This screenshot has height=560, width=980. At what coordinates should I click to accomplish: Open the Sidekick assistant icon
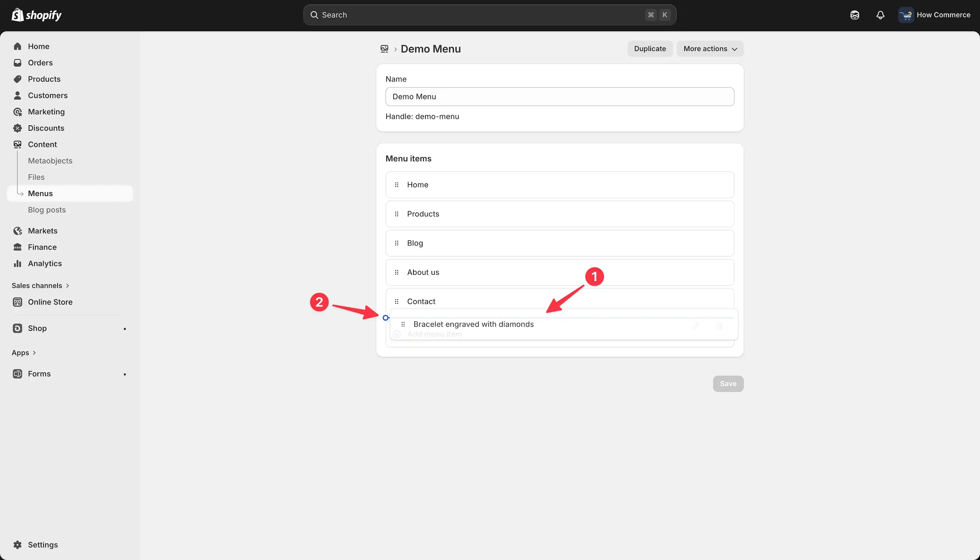click(855, 15)
